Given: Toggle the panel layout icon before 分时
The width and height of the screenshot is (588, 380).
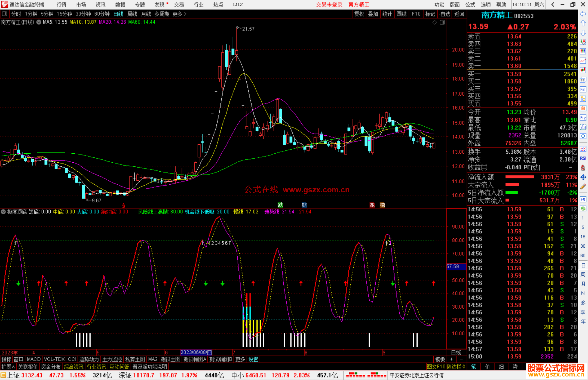Looking at the screenshot, I should 5,14.
